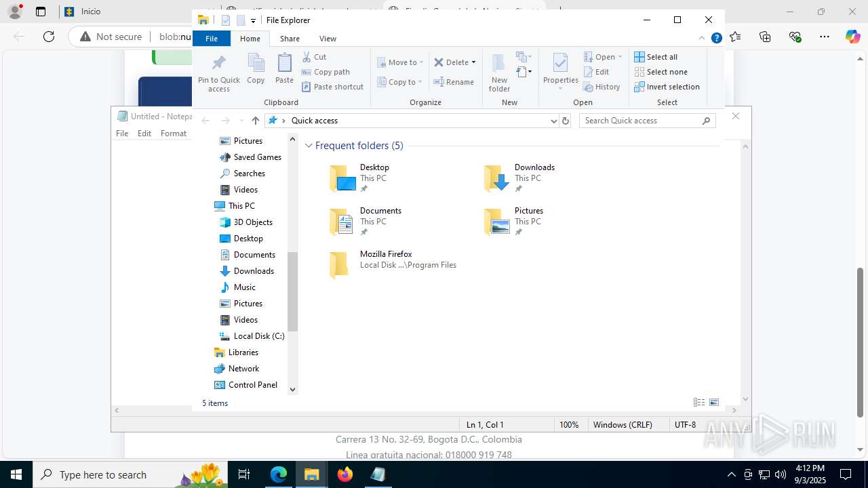Switch to details view icon

coord(699,403)
